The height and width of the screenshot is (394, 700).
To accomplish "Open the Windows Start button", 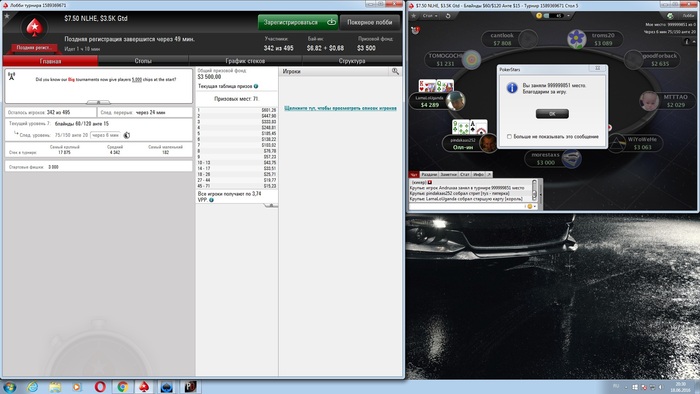I will 9,387.
